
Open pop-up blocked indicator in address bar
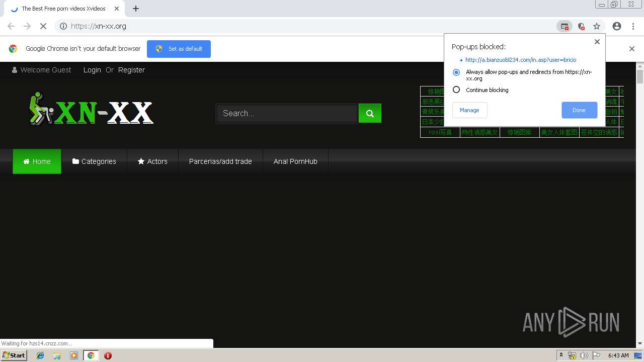(x=565, y=26)
